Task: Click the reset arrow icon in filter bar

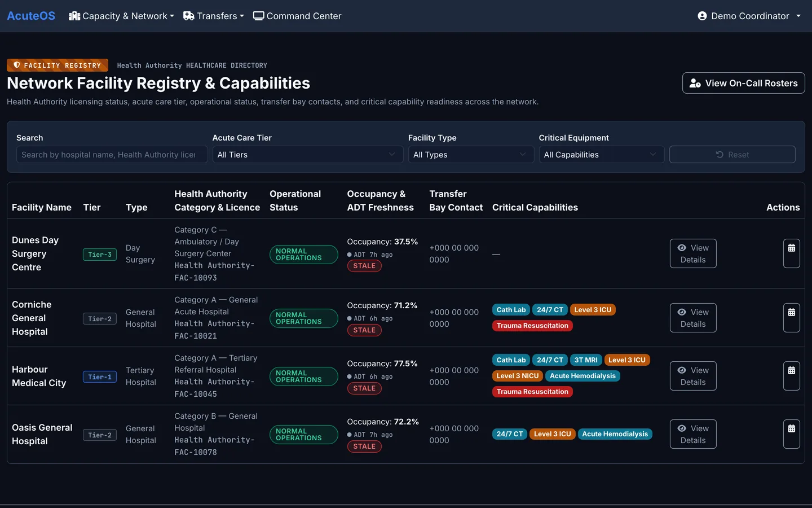Action: pos(720,155)
